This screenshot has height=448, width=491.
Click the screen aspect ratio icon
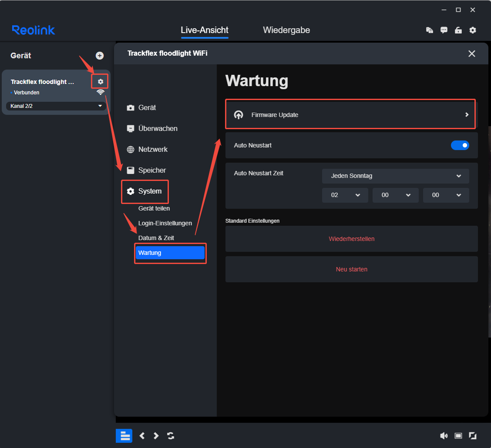458,436
